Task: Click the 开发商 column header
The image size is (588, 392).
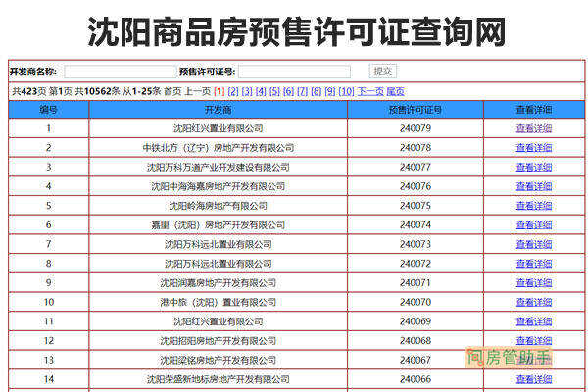Action: (219, 110)
